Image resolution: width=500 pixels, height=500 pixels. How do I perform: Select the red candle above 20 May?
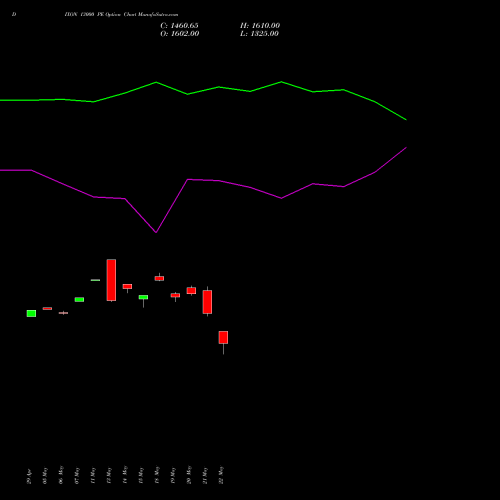(191, 291)
